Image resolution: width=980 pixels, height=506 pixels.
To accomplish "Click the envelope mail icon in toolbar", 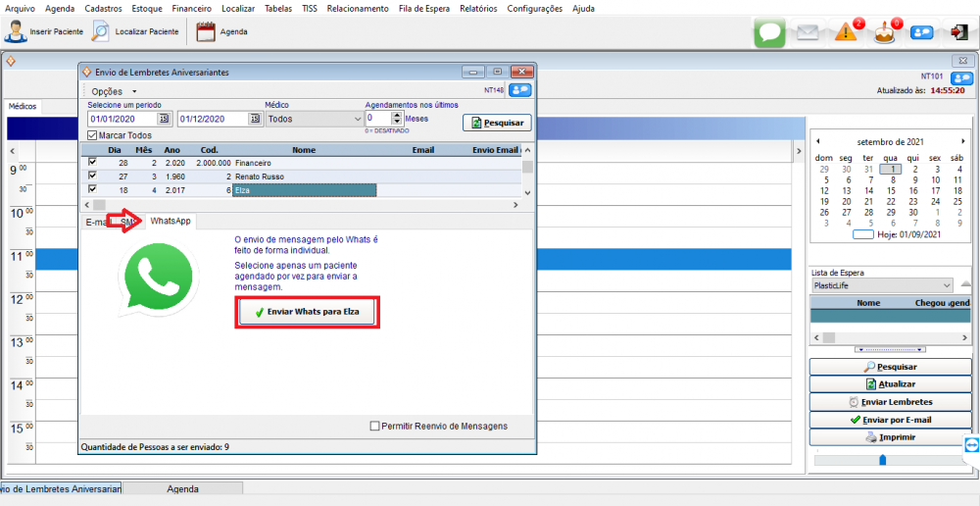I will 807,32.
